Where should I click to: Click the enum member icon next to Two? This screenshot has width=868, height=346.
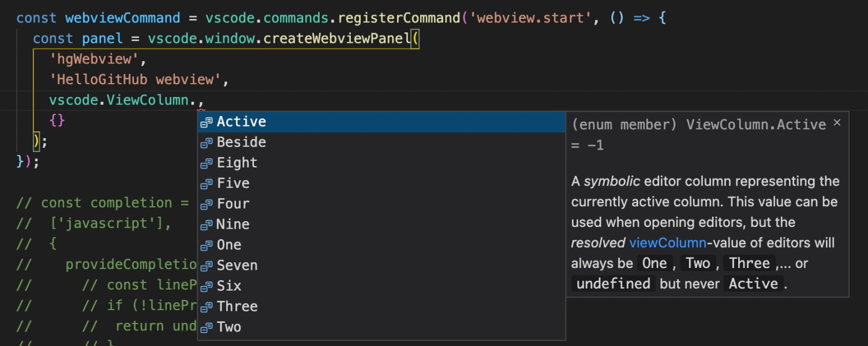coord(206,326)
